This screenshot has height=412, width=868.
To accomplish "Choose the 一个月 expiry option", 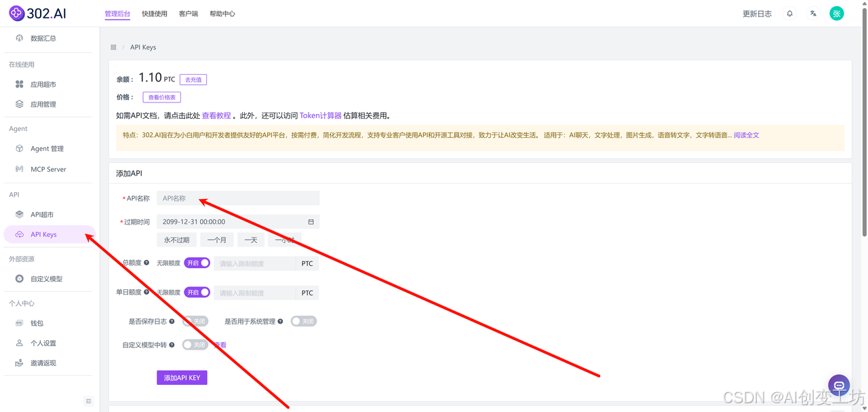I will tap(217, 240).
